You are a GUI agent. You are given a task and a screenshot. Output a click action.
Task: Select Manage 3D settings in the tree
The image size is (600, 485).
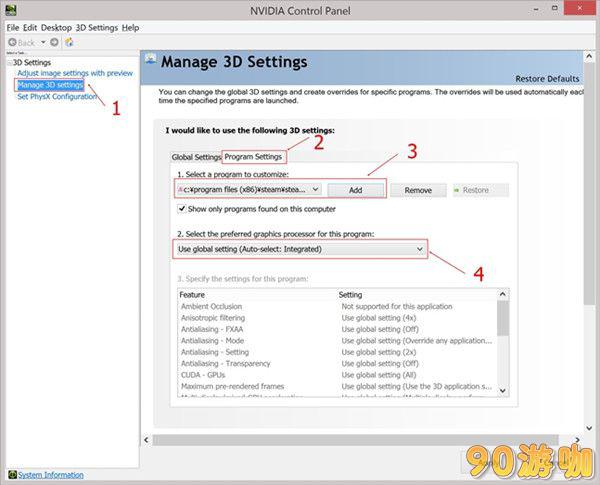pyautogui.click(x=50, y=85)
